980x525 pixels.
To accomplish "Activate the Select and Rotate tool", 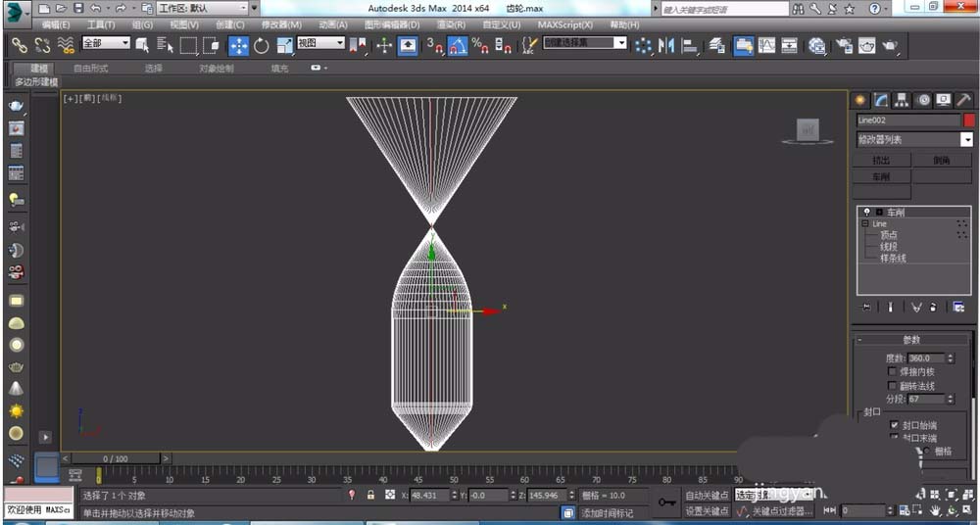I will (262, 45).
